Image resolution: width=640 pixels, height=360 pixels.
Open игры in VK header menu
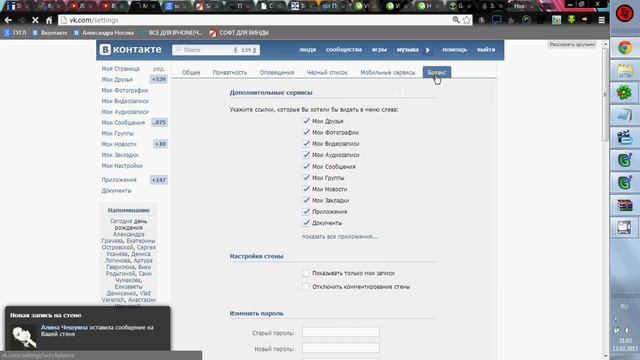[x=379, y=50]
